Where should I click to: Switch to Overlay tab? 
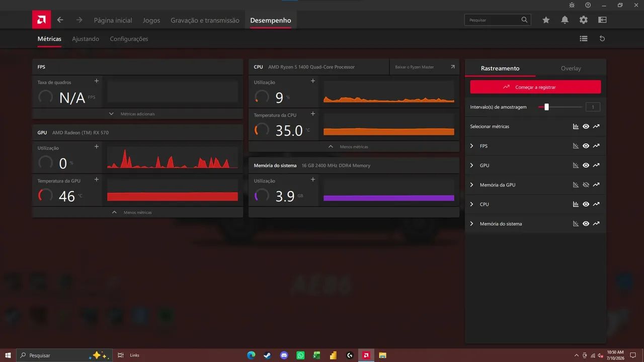(x=571, y=68)
